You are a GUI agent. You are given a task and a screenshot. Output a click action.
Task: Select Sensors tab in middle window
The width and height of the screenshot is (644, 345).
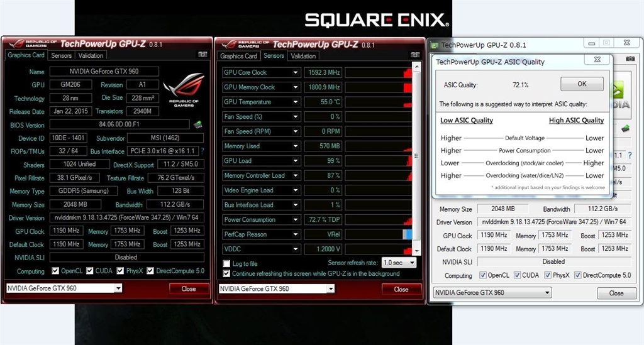click(x=274, y=55)
